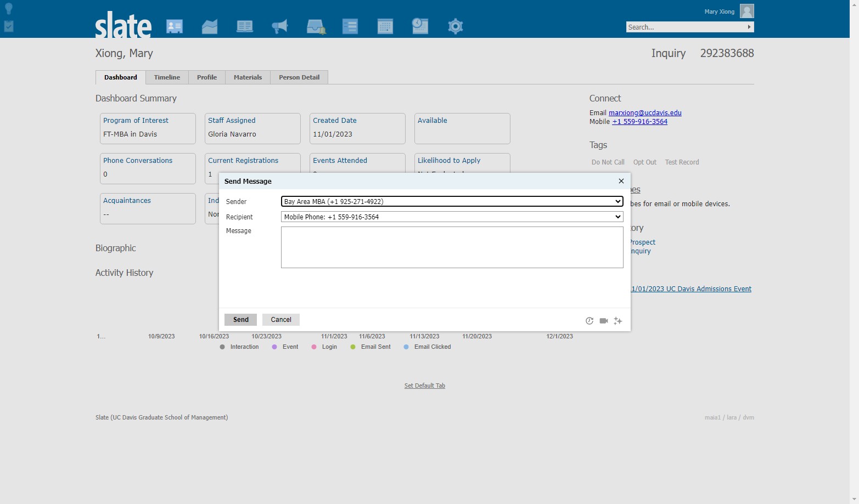Viewport: 859px width, 504px height.
Task: Switch to the Dashboard tab
Action: [121, 77]
